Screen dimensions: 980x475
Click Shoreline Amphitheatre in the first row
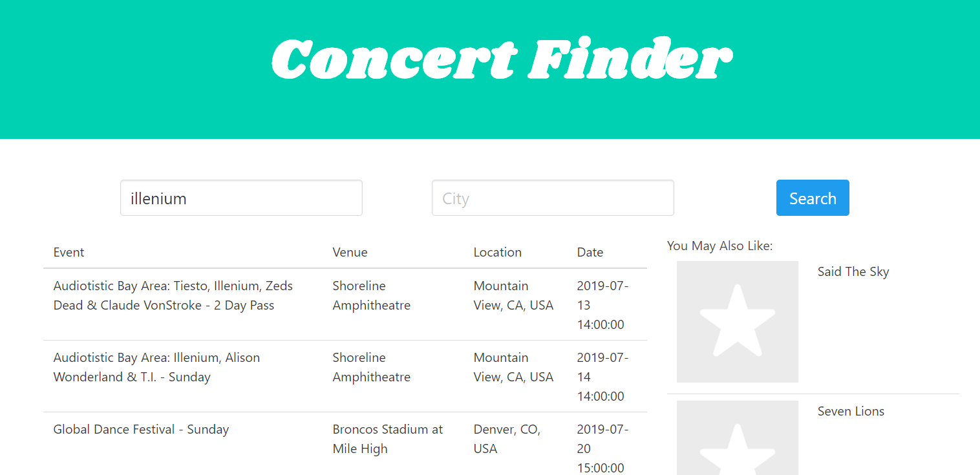tap(371, 295)
